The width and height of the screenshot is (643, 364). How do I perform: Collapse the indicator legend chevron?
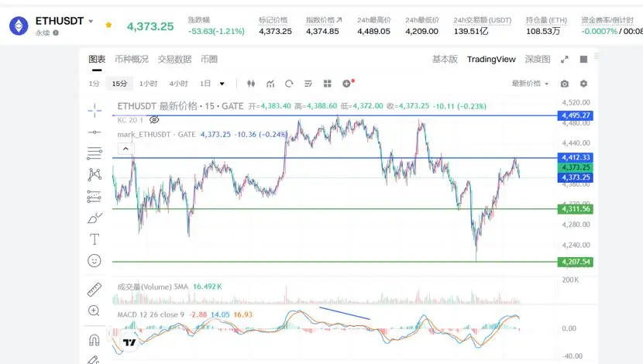pos(126,149)
